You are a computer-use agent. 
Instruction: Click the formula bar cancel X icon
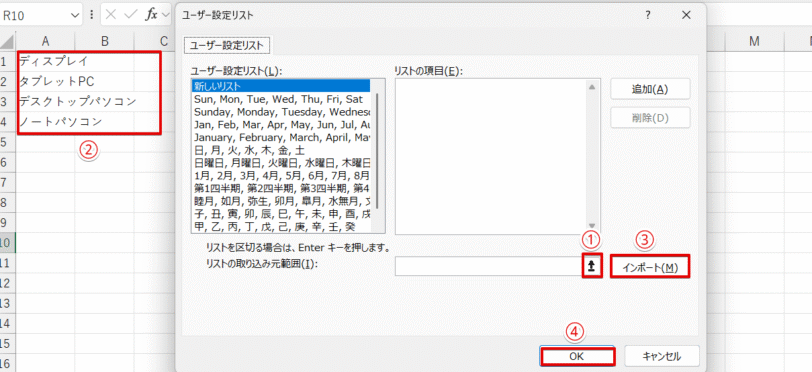pos(110,15)
